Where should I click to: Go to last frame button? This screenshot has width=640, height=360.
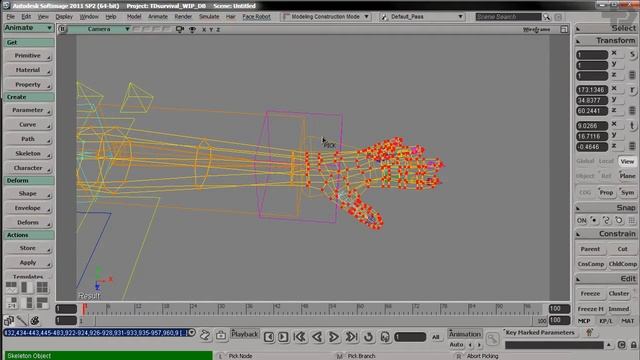coord(351,337)
